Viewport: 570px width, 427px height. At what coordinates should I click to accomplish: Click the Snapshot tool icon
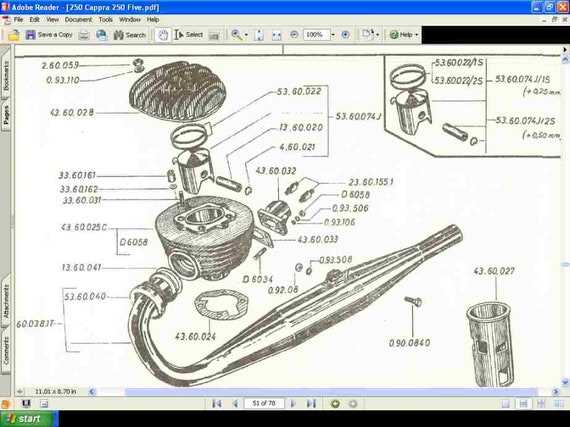(x=214, y=35)
